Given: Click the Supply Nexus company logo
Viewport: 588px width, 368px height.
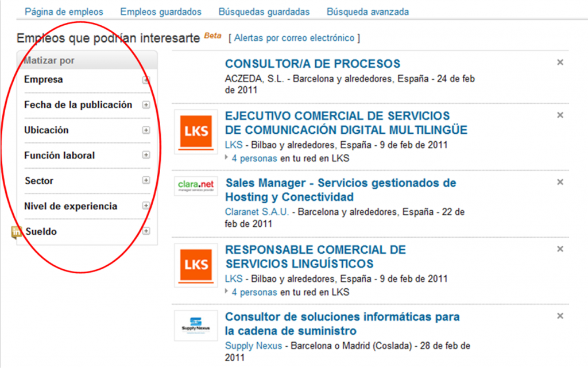Looking at the screenshot, I should [196, 326].
